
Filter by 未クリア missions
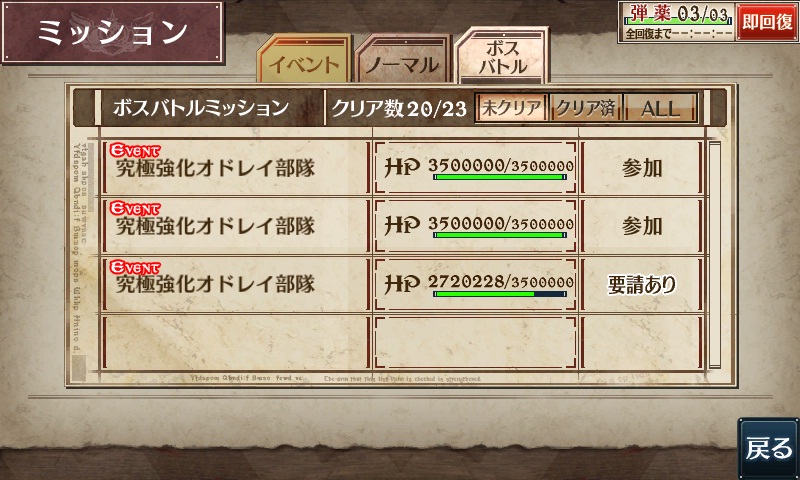tap(512, 108)
